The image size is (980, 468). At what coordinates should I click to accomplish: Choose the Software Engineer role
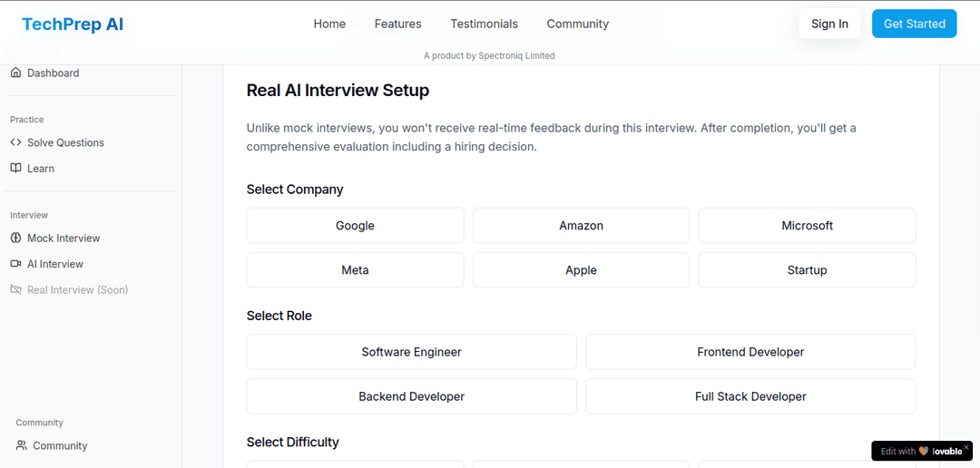(x=411, y=352)
